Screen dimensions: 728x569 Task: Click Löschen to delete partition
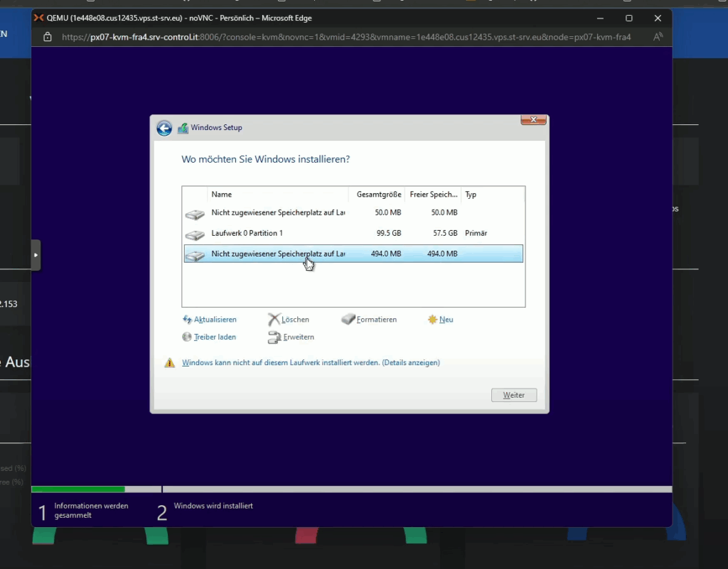pyautogui.click(x=295, y=320)
